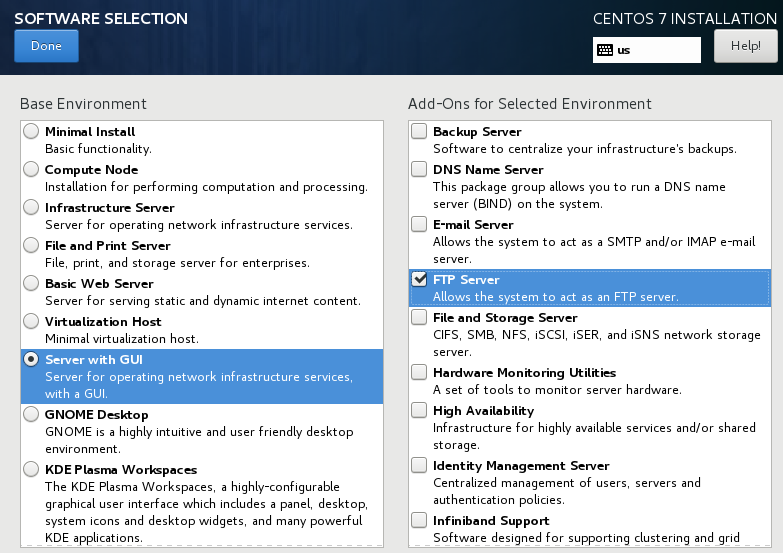Enable the Backup Server add-on
783x553 pixels.
tap(419, 131)
